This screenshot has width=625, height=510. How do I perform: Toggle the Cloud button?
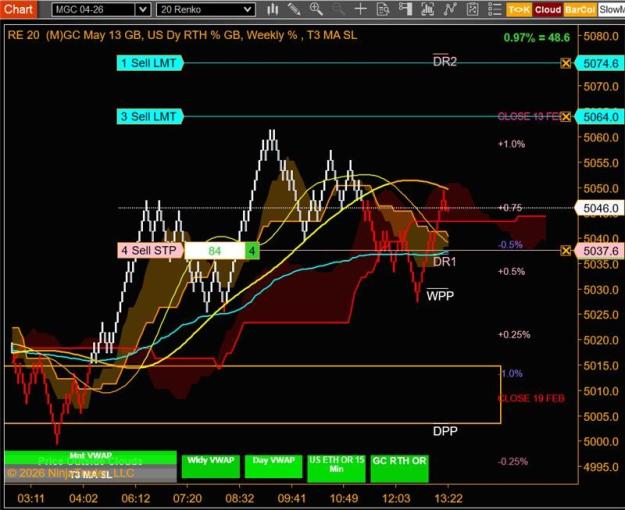point(548,10)
